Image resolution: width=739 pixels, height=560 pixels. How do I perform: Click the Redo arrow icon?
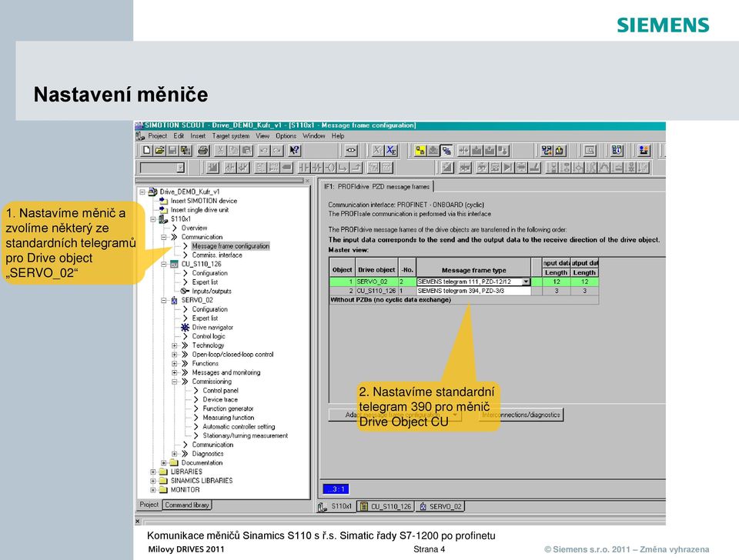tap(276, 150)
